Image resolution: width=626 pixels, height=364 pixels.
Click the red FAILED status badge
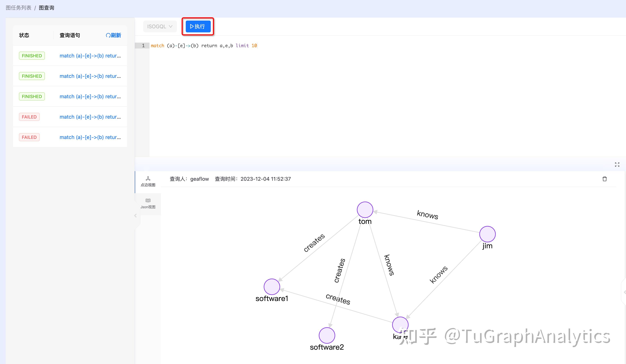[x=29, y=117]
